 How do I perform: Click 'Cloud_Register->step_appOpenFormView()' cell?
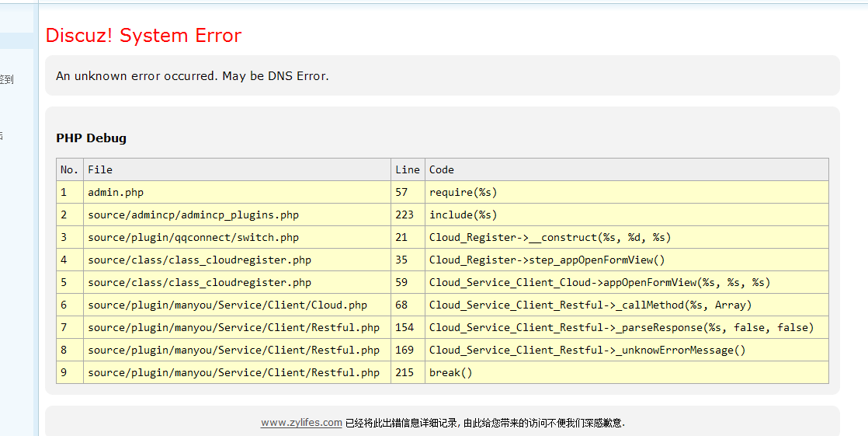(627, 260)
